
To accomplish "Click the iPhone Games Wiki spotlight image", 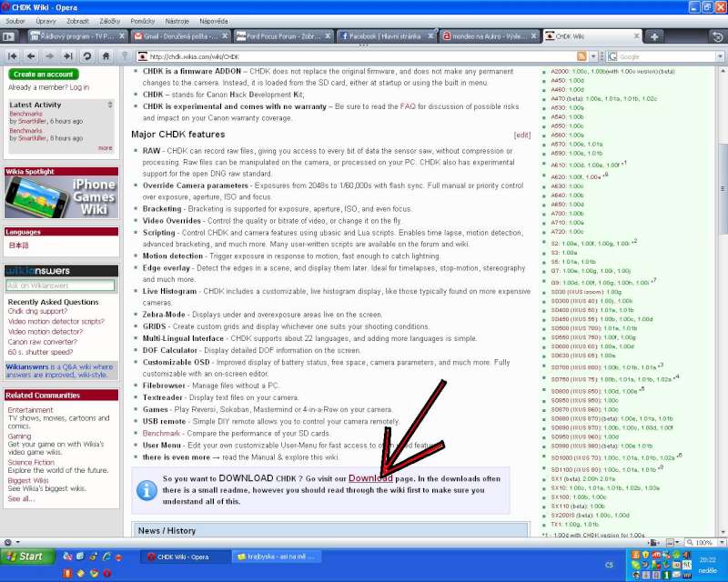I will [x=62, y=194].
